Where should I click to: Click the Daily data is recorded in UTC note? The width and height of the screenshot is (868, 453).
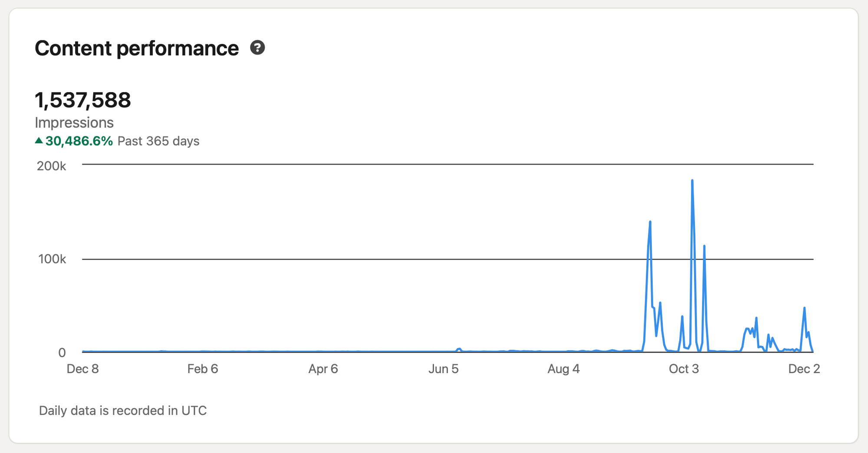(x=123, y=410)
